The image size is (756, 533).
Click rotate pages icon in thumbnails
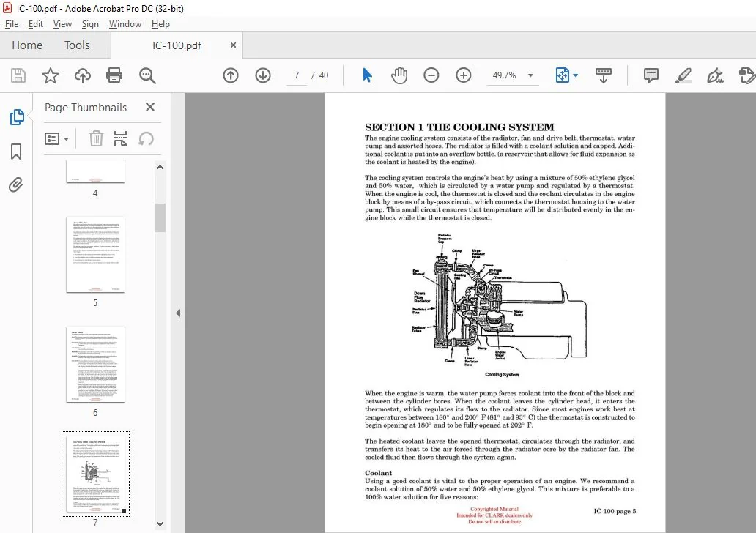coord(146,139)
